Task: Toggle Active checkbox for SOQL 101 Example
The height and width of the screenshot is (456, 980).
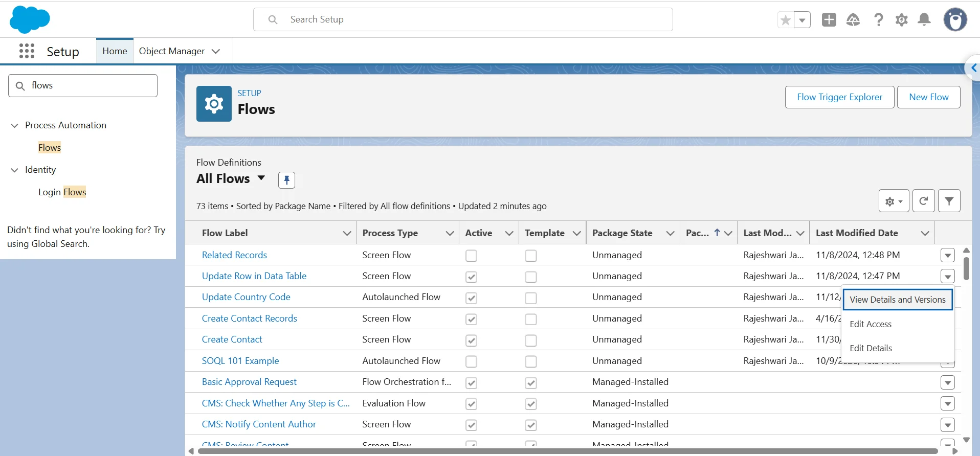Action: [x=471, y=361]
